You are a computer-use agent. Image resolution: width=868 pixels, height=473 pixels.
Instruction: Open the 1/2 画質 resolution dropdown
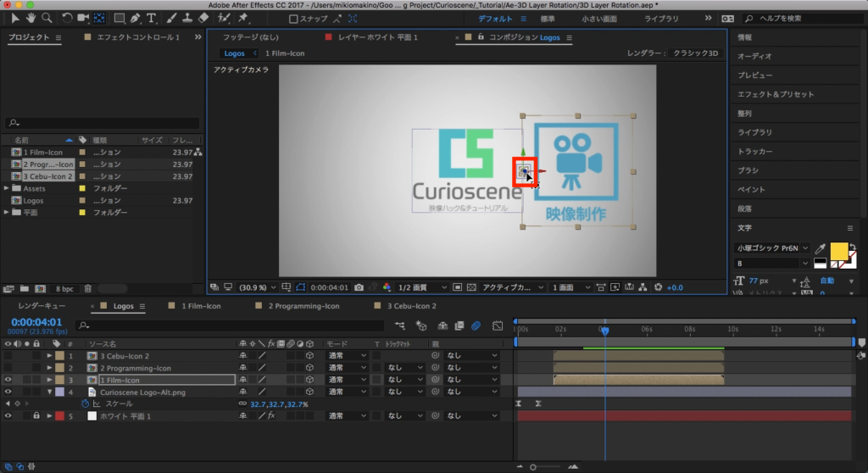(x=421, y=287)
